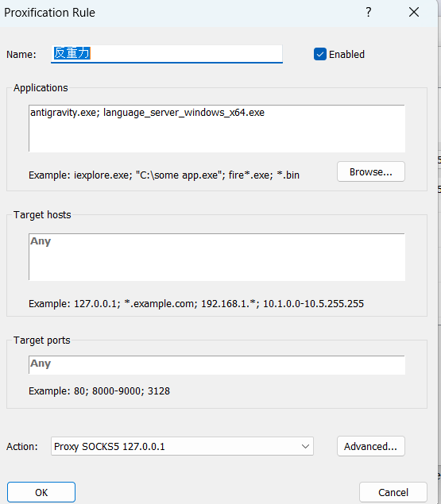Click the 8000-9000 ports example text
Image resolution: width=441 pixels, height=504 pixels.
point(118,391)
